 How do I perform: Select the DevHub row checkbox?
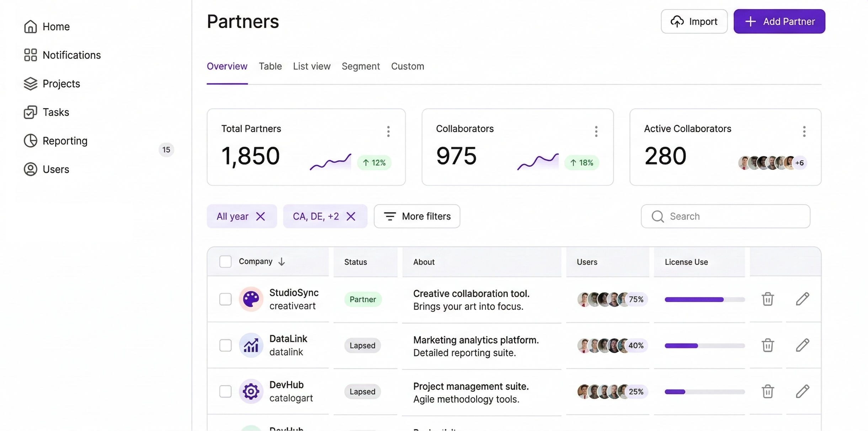pyautogui.click(x=225, y=391)
